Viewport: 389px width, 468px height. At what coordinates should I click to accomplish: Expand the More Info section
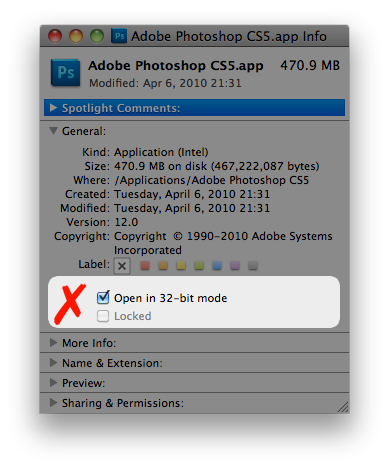click(x=53, y=343)
